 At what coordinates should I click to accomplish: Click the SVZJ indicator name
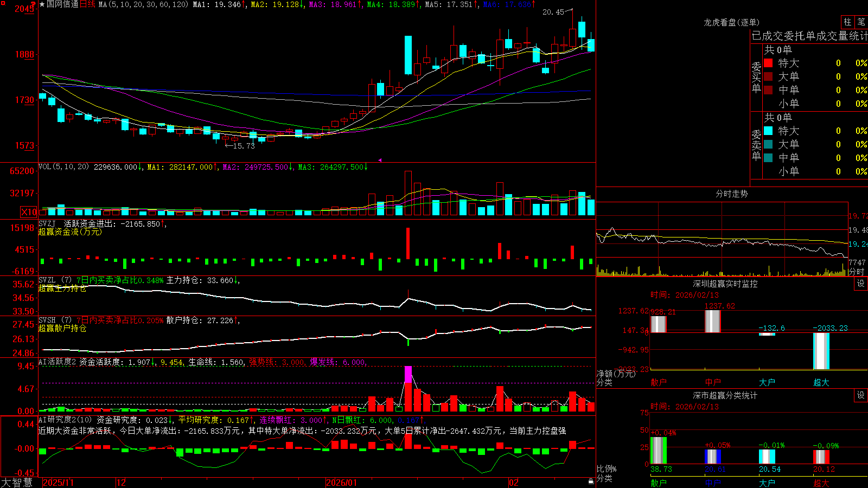(47, 223)
